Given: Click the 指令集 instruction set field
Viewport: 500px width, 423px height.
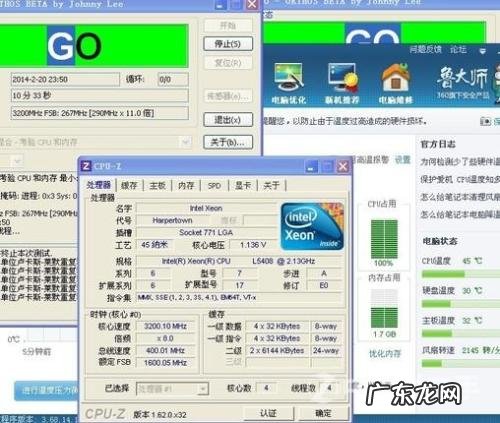Looking at the screenshot, I should pyautogui.click(x=239, y=297).
